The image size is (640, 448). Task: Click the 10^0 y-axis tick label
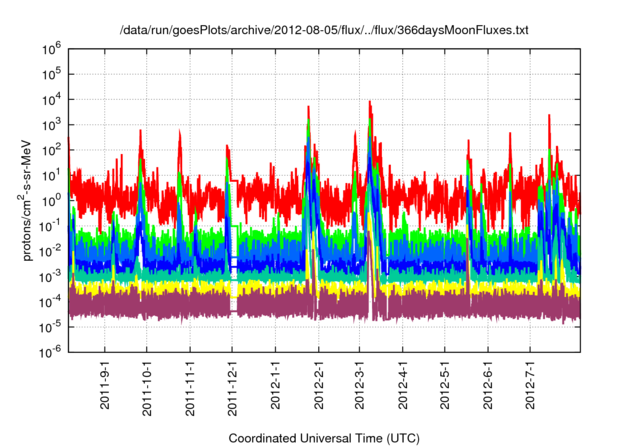(x=51, y=199)
